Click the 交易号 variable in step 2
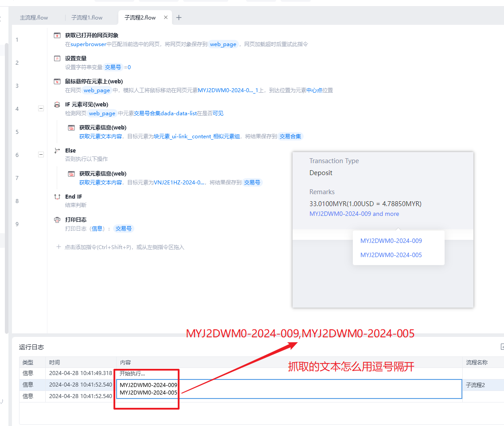Screen dimensions: 504x426 pyautogui.click(x=113, y=67)
